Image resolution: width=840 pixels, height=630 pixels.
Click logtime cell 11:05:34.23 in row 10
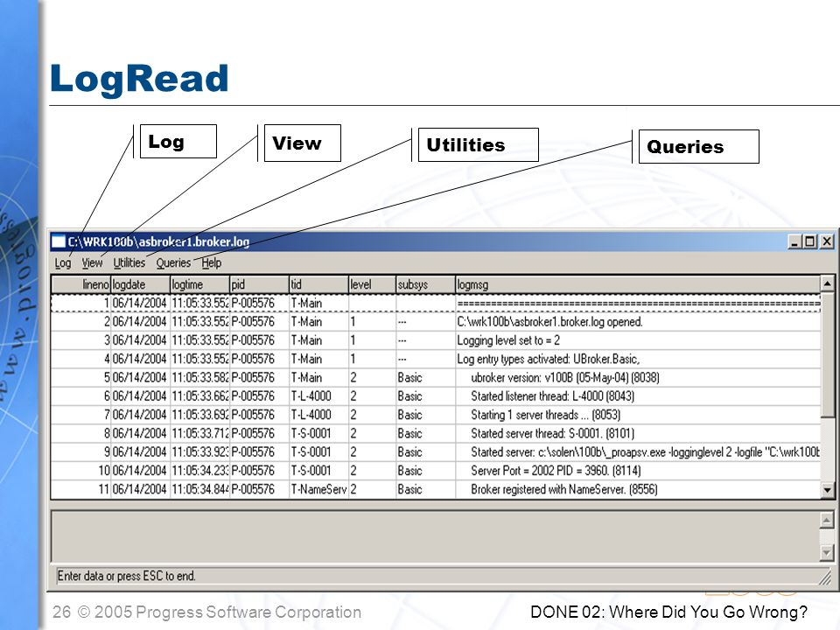point(199,471)
